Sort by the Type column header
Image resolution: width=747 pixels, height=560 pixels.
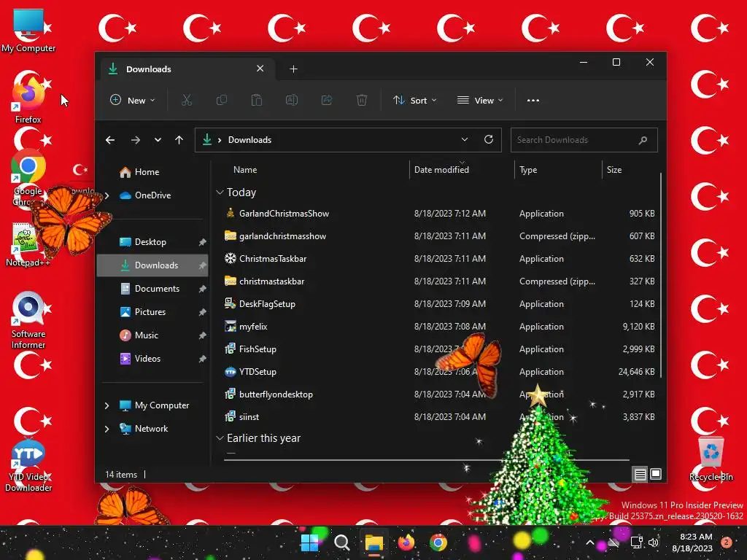pos(528,170)
